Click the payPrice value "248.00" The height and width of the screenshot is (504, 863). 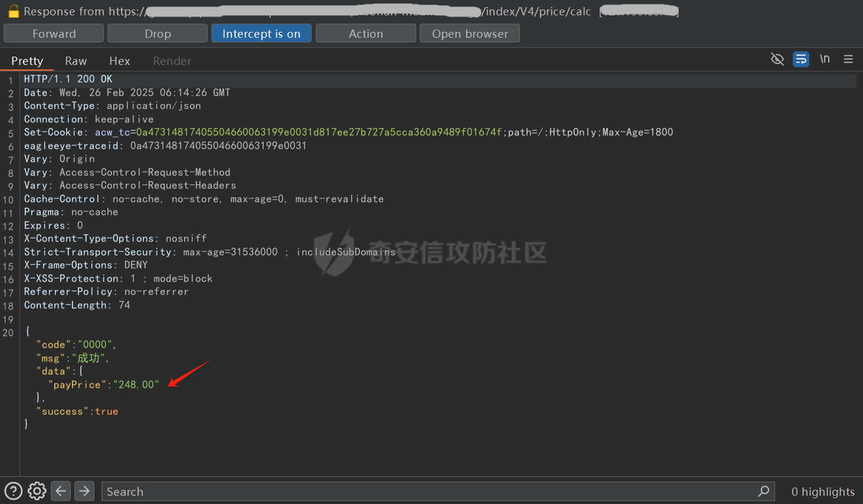(139, 385)
